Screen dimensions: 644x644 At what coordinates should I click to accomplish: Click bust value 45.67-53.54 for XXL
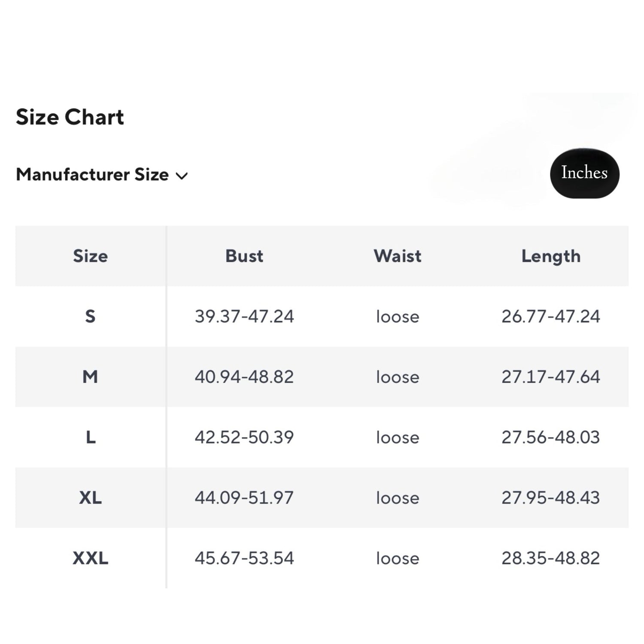tap(244, 558)
